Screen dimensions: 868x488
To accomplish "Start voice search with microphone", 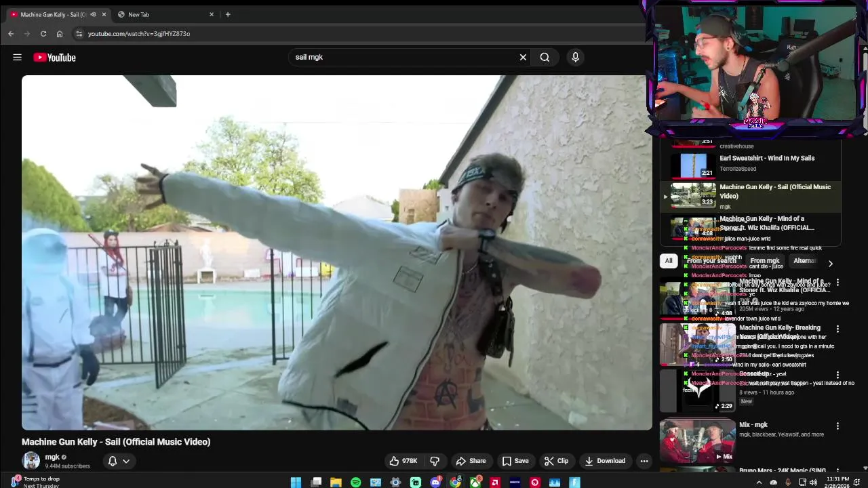I will pyautogui.click(x=575, y=58).
